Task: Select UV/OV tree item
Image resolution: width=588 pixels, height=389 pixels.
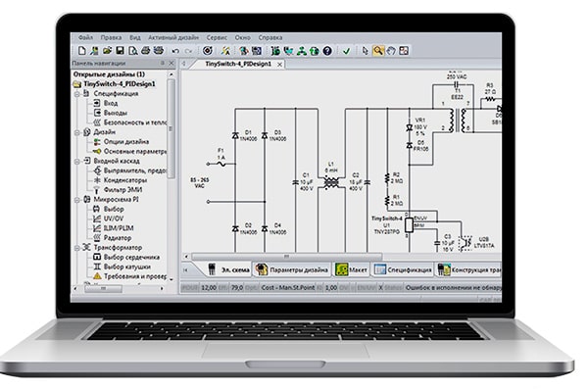Action: 114,219
